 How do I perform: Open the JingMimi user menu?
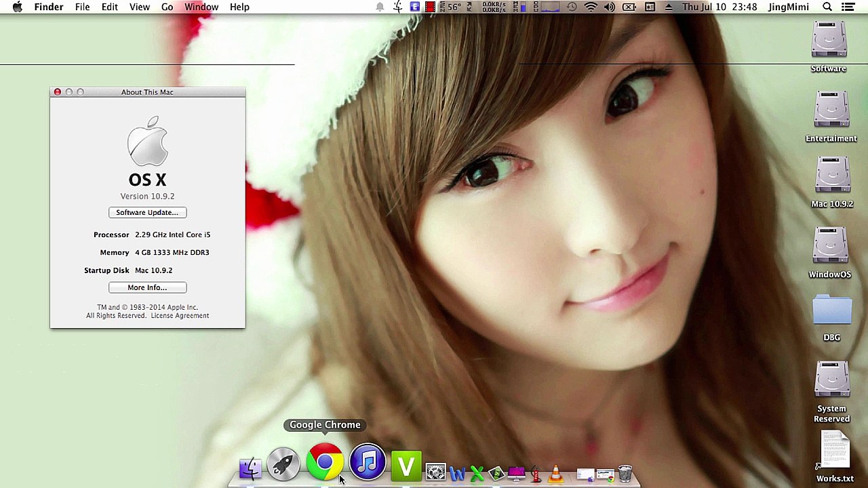(x=789, y=7)
